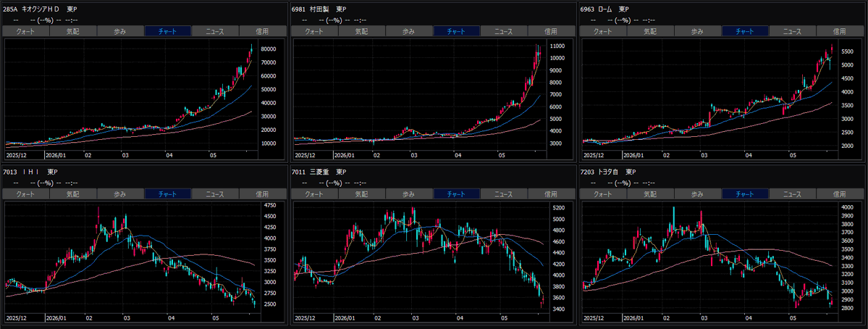Select チャート tab in IHI panel
868x329 pixels.
pyautogui.click(x=168, y=194)
